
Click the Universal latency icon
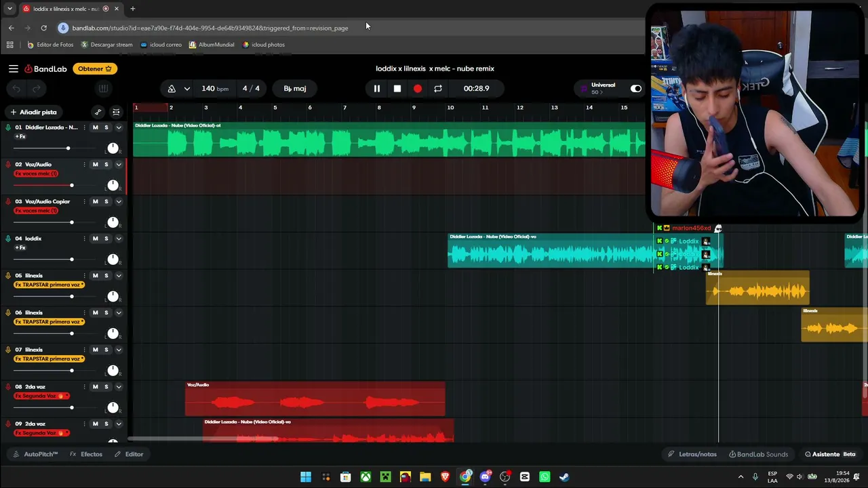pos(584,89)
